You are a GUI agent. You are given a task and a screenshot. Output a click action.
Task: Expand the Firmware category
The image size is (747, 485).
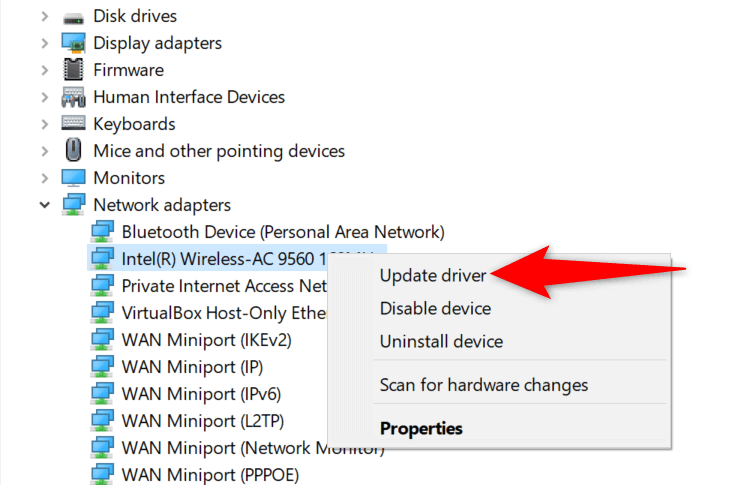click(44, 70)
